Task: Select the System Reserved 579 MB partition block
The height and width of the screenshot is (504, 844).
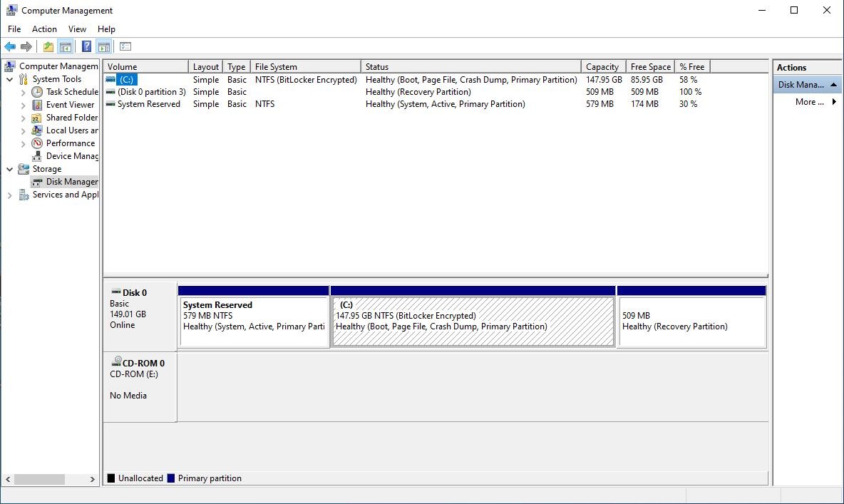Action: 254,317
